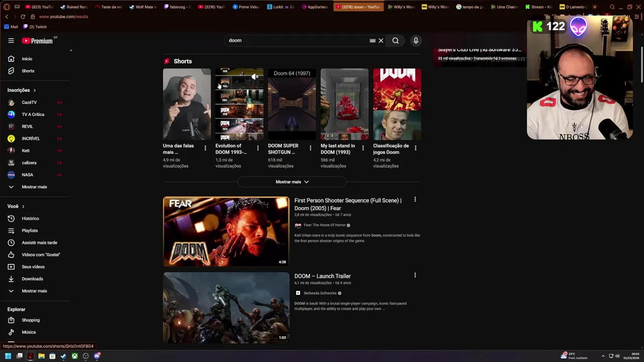644x362 pixels.
Task: Click the magnifier search button
Action: tap(395, 41)
